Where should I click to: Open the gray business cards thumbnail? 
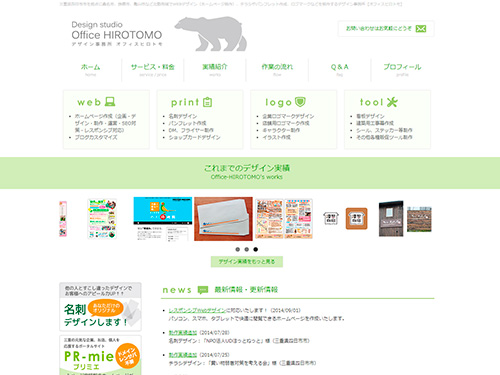pos(223,219)
